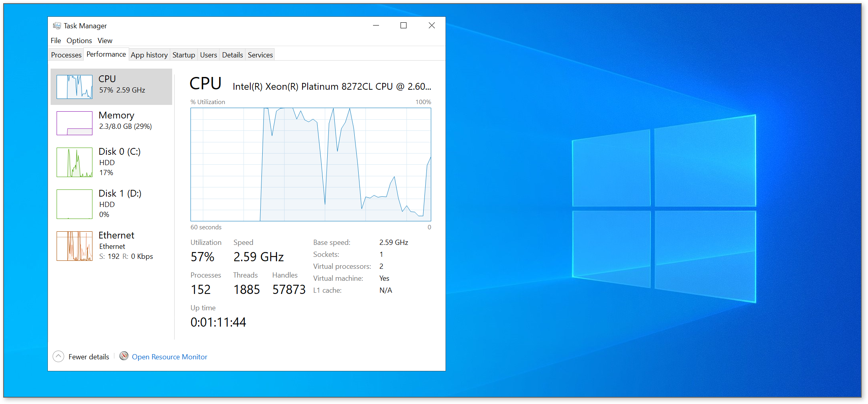Click the Sockets label
Viewport: 868px width, 404px height.
point(326,254)
